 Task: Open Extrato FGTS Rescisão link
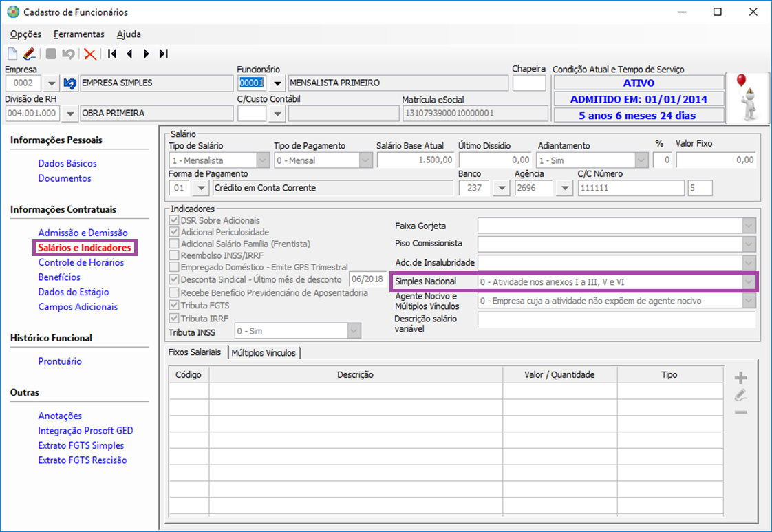(83, 460)
